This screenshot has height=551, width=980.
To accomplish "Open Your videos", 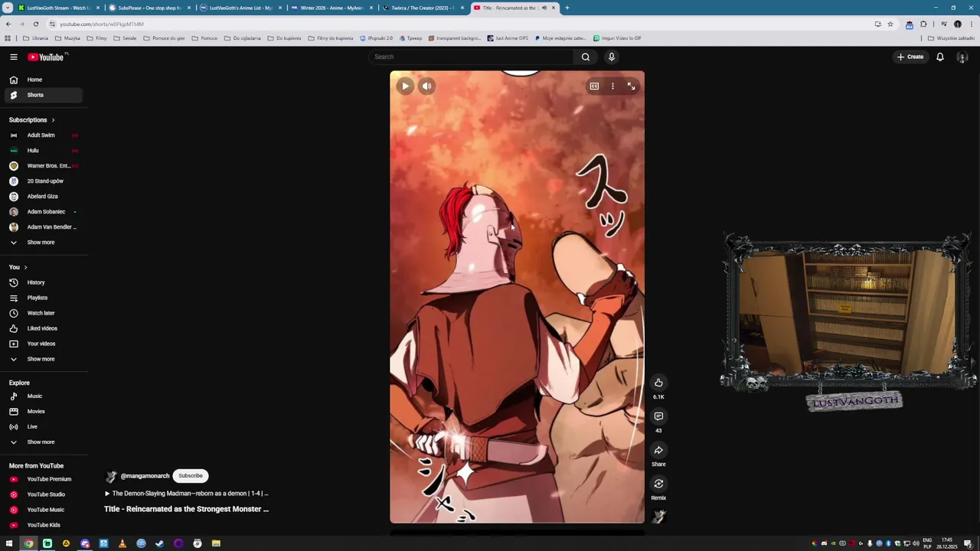I will [44, 344].
